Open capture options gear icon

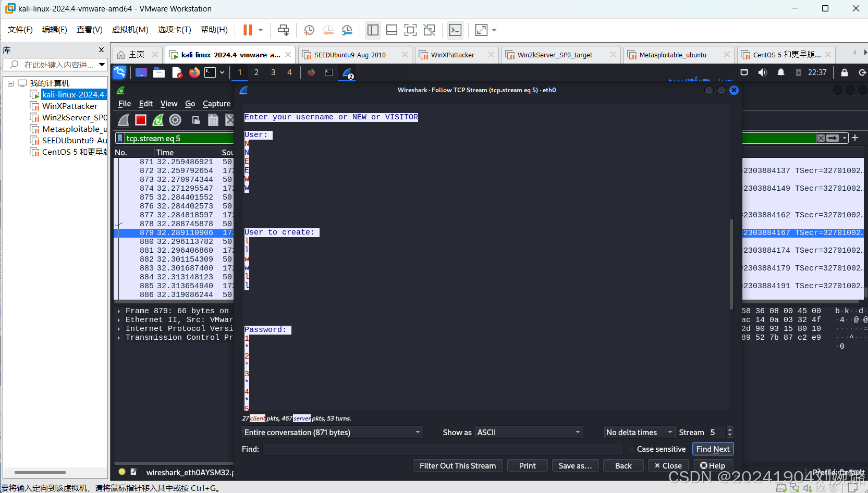point(175,120)
